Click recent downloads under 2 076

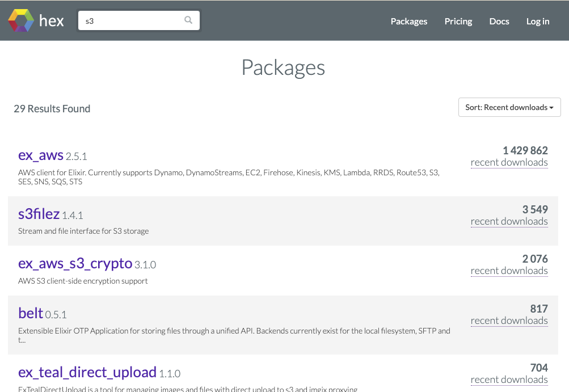click(509, 271)
